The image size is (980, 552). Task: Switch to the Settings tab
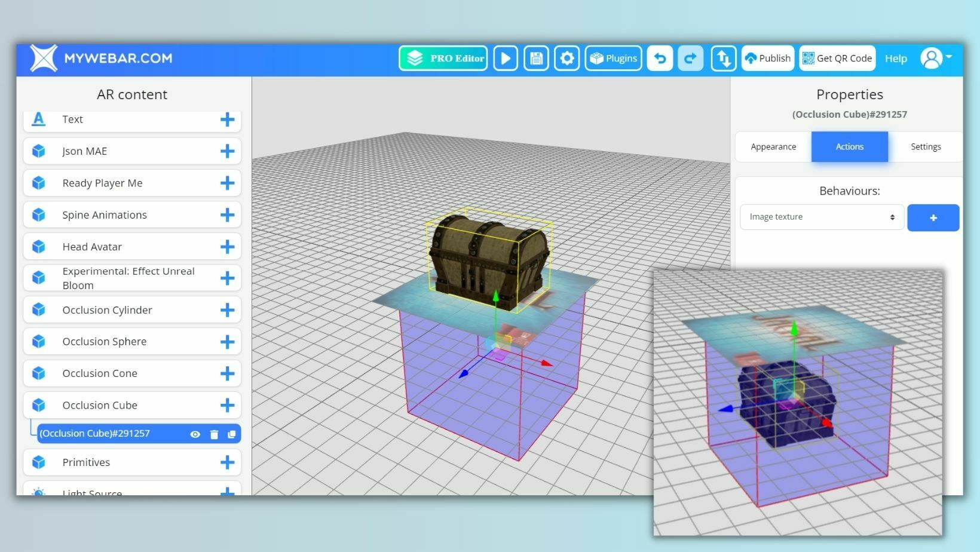926,146
